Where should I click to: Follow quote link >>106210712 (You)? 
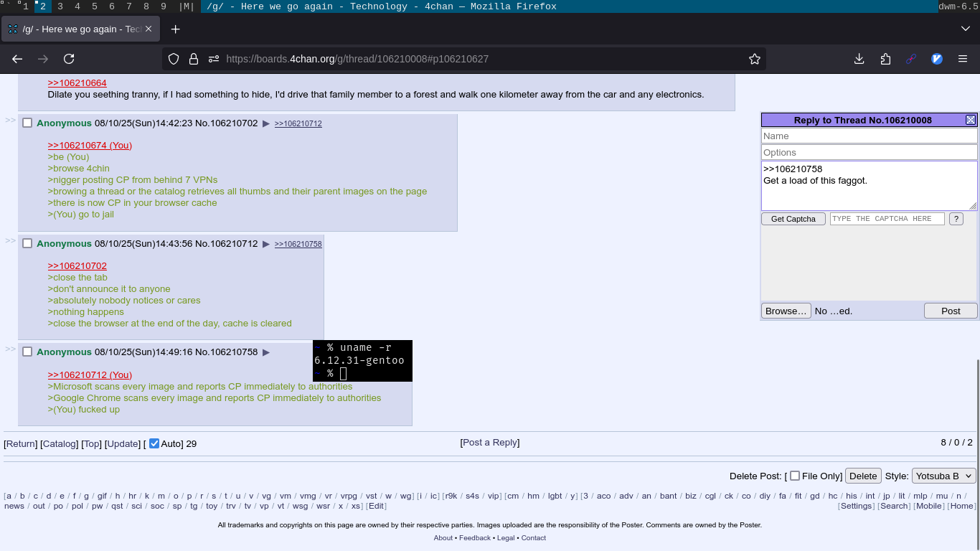[90, 375]
